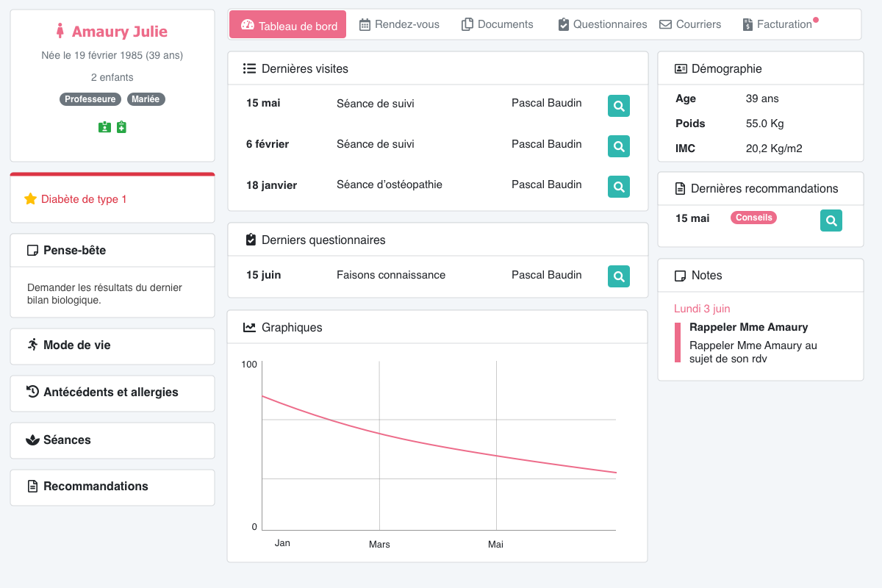The width and height of the screenshot is (882, 588).
Task: Click the Conseils badge
Action: pyautogui.click(x=753, y=218)
